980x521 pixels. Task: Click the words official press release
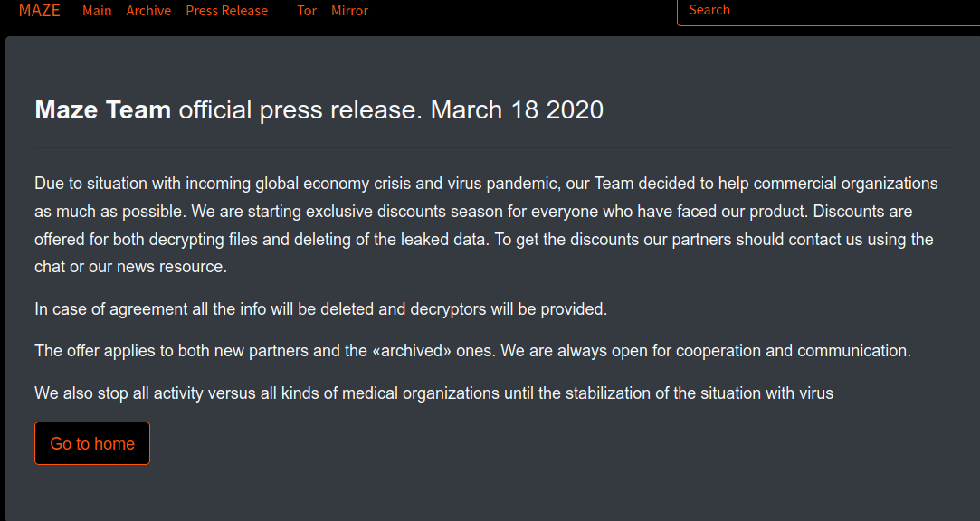click(x=300, y=110)
